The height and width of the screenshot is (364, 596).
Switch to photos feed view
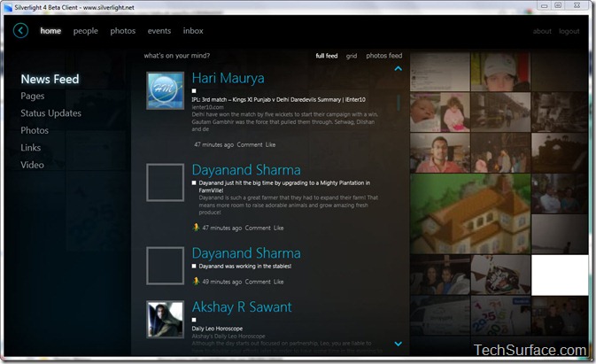point(384,56)
